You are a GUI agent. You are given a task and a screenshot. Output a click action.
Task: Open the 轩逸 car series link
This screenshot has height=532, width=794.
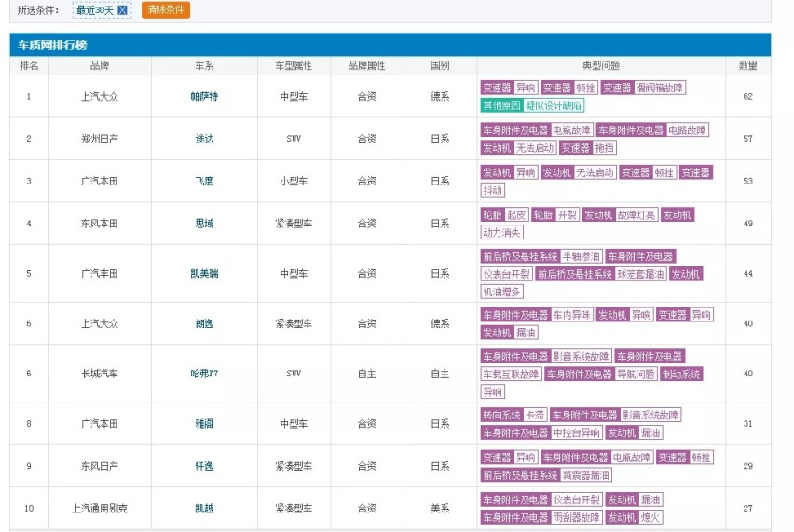(204, 466)
